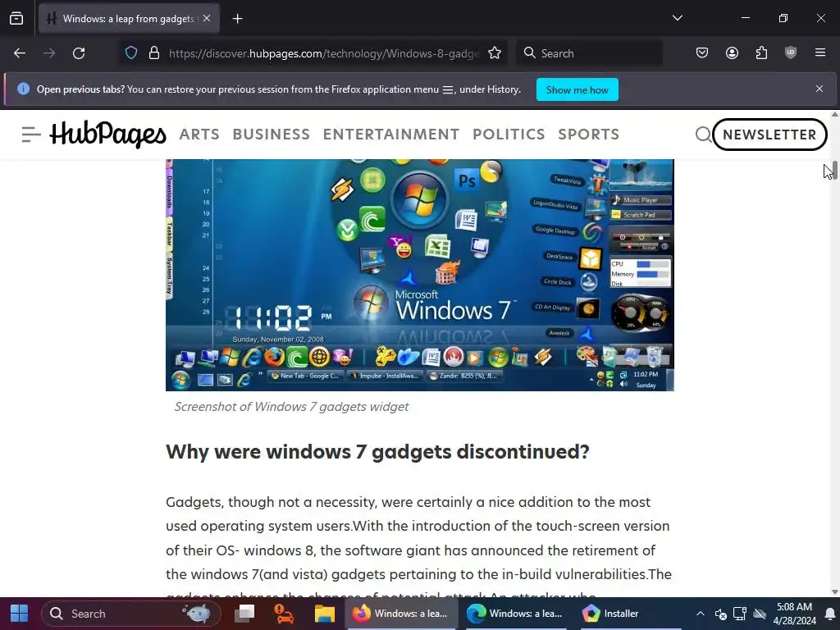Open the HubPages search magnifier
This screenshot has height=630, width=840.
pos(703,135)
